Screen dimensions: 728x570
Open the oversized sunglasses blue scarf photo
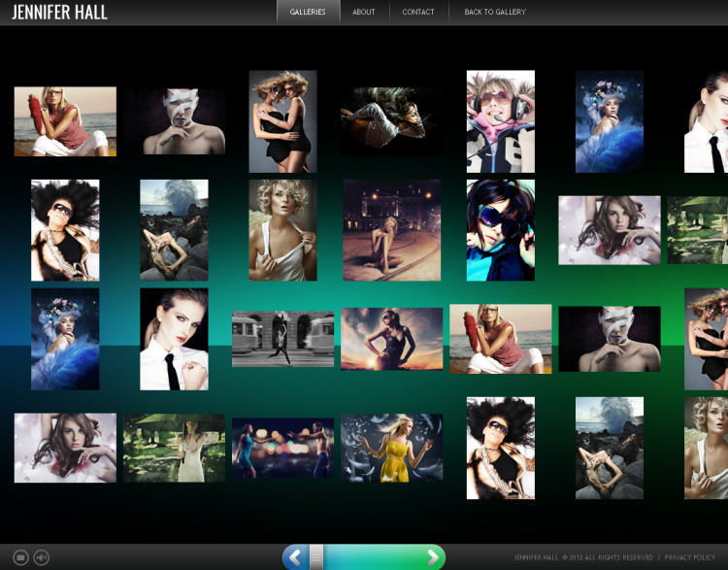(x=501, y=230)
